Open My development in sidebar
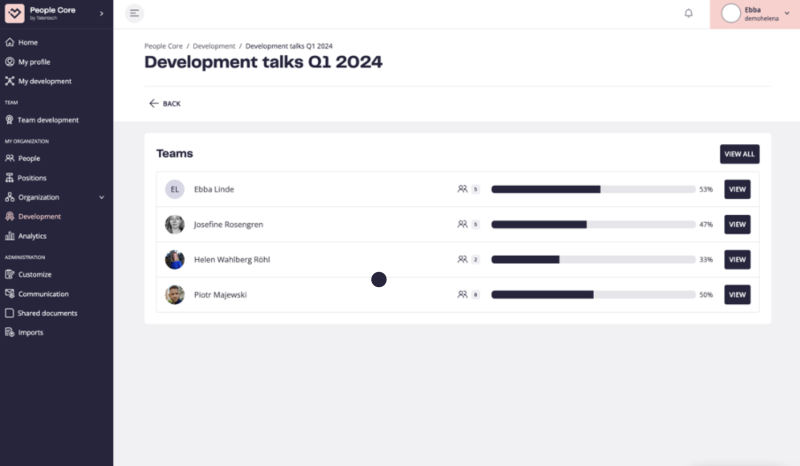The image size is (800, 466). (x=44, y=81)
